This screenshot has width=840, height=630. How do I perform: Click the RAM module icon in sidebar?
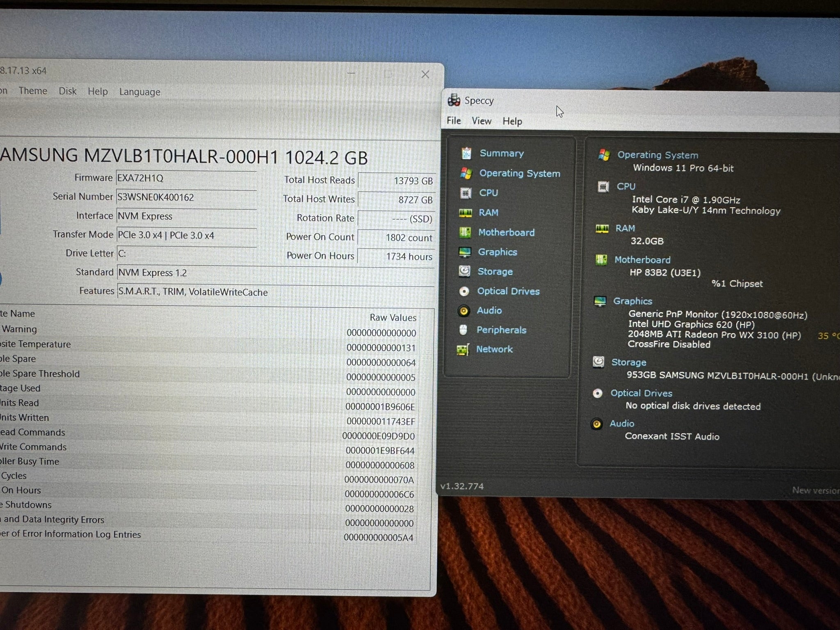(466, 212)
